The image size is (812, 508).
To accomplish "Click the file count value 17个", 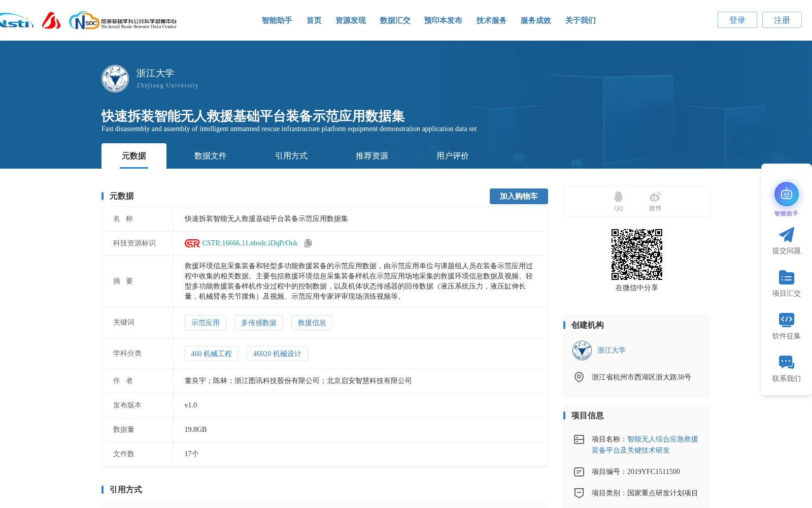I will [x=191, y=454].
